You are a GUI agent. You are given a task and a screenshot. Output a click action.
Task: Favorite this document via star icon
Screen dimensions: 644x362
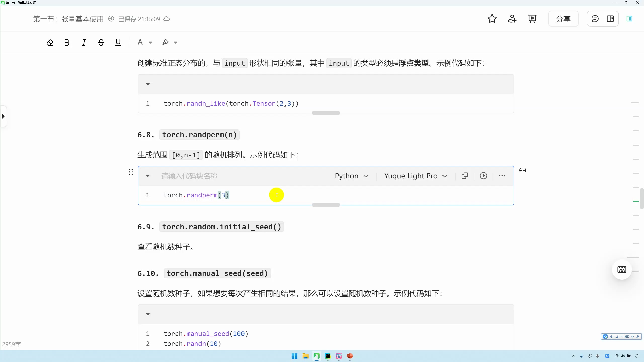492,19
